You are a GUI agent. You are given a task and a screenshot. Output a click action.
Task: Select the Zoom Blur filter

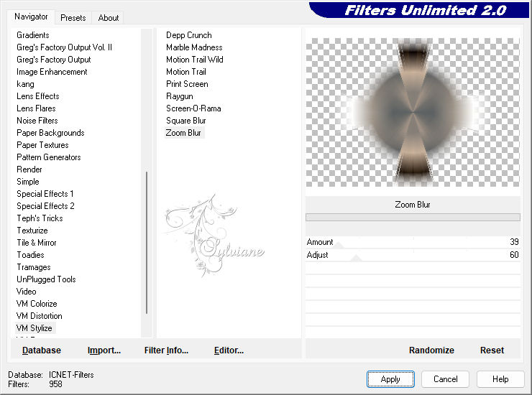pos(183,133)
